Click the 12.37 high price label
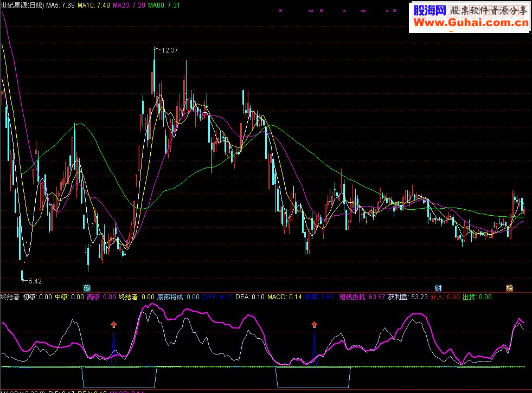The image size is (532, 393). 170,50
